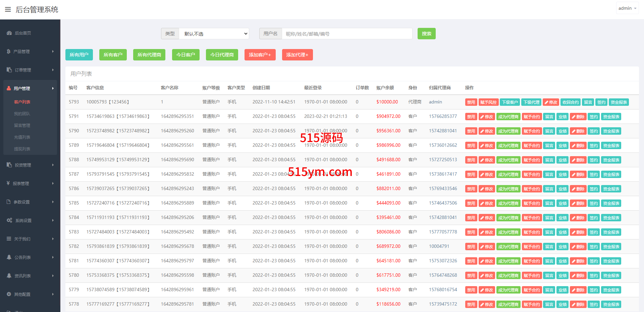Open the admin account dropdown
The width and height of the screenshot is (644, 312).
tap(627, 8)
